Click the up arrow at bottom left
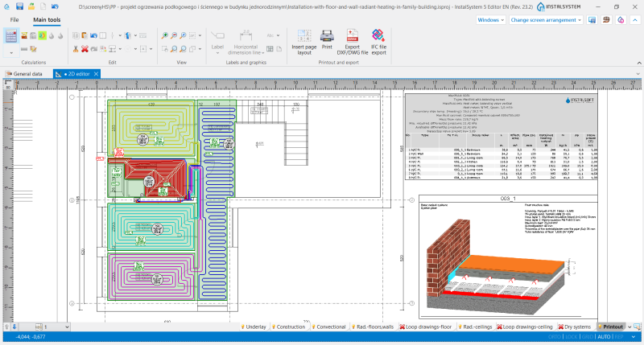644x345 pixels. click(6, 327)
